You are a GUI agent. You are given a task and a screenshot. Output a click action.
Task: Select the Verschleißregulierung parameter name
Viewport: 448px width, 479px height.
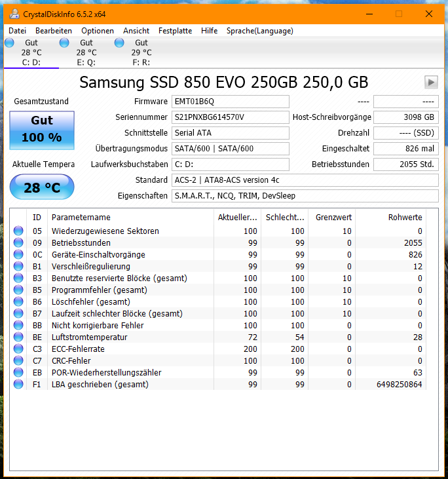(x=91, y=267)
